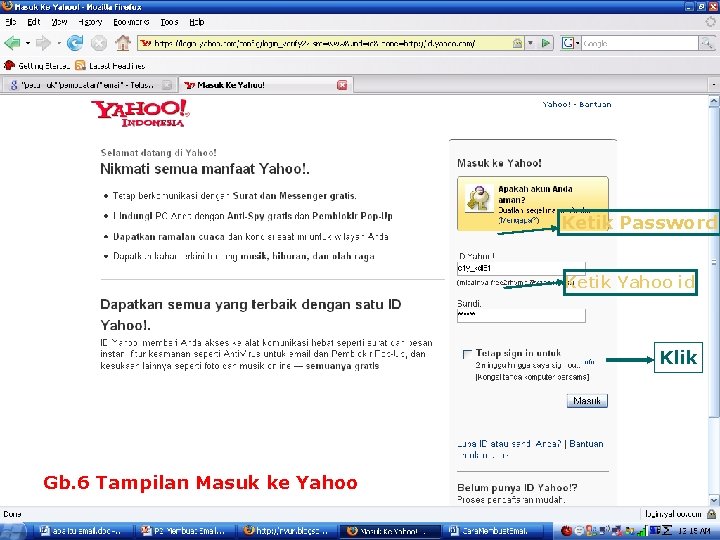Select the Masuk Ke Yahoo! tab
The image size is (720, 540).
pyautogui.click(x=264, y=85)
